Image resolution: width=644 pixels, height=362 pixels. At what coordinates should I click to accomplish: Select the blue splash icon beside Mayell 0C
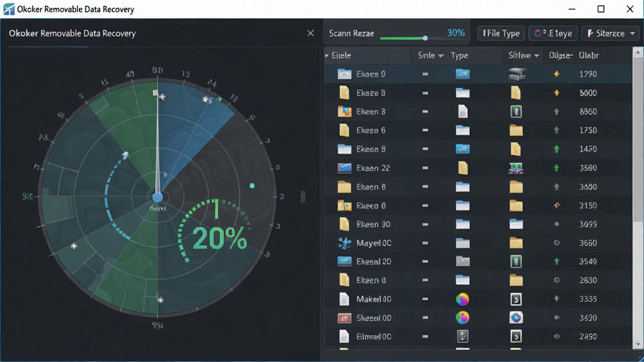[344, 243]
